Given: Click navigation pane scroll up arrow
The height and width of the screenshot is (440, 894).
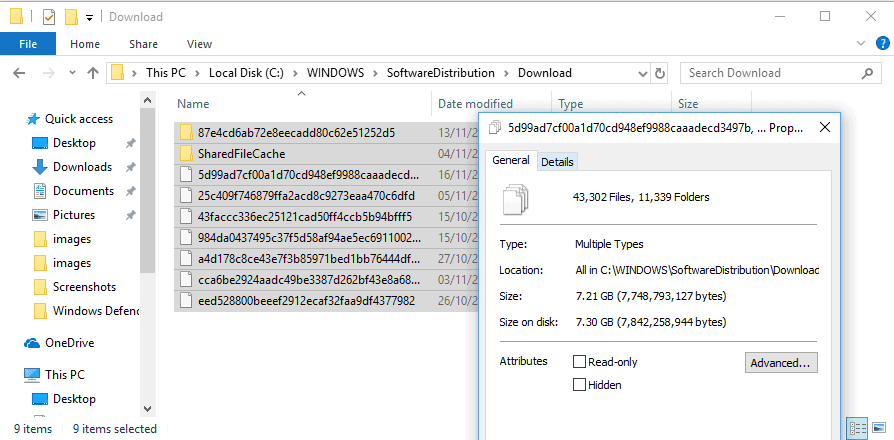Looking at the screenshot, I should pyautogui.click(x=147, y=100).
